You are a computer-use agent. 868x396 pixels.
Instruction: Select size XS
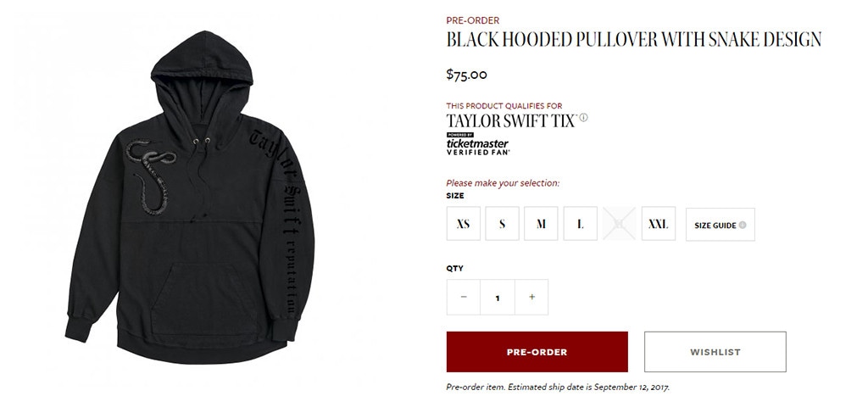(x=464, y=224)
